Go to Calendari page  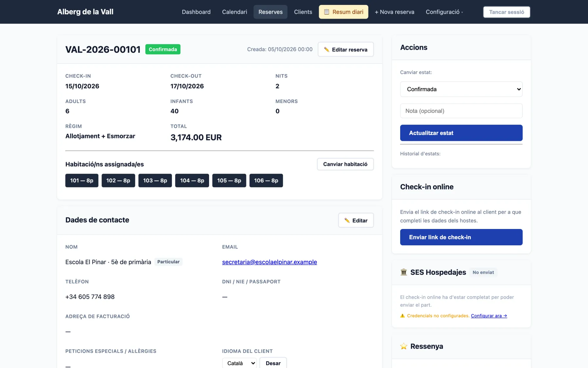coord(235,12)
